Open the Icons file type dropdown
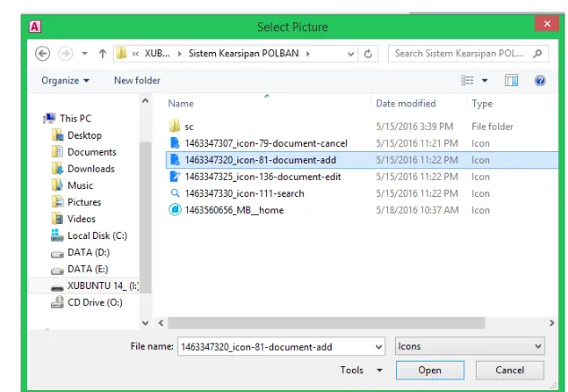 point(469,346)
